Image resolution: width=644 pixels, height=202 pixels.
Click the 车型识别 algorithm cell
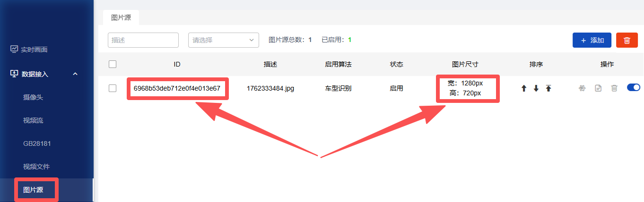(338, 88)
